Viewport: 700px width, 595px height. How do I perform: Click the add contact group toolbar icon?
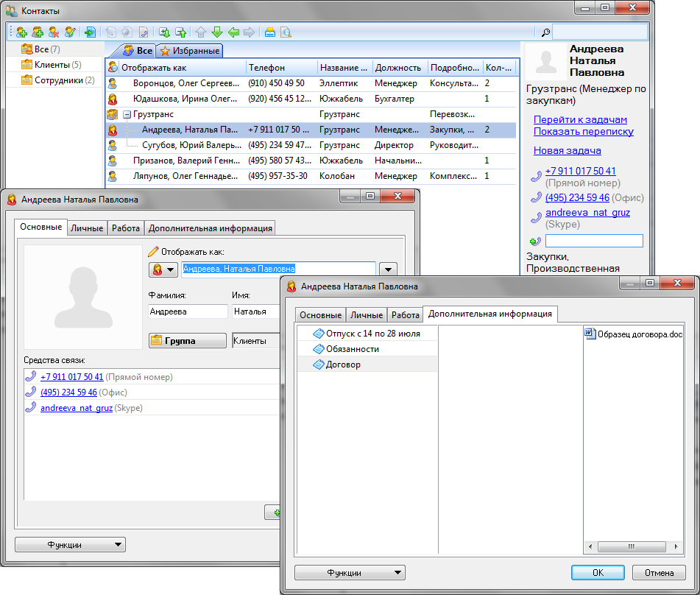tap(38, 32)
